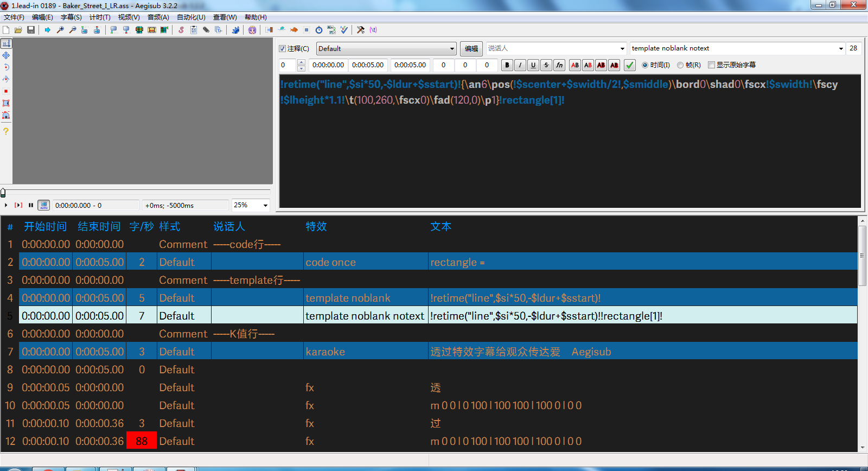Open the Shift Times clock icon

319,30
